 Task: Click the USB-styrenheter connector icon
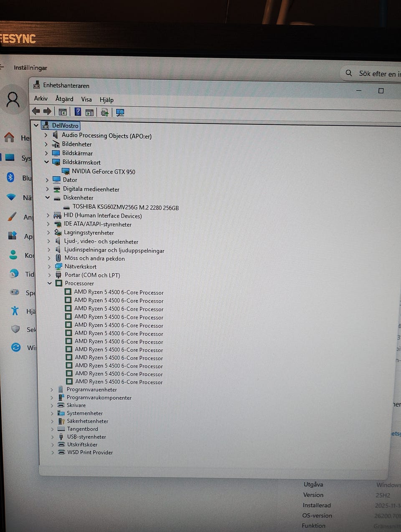click(x=61, y=437)
